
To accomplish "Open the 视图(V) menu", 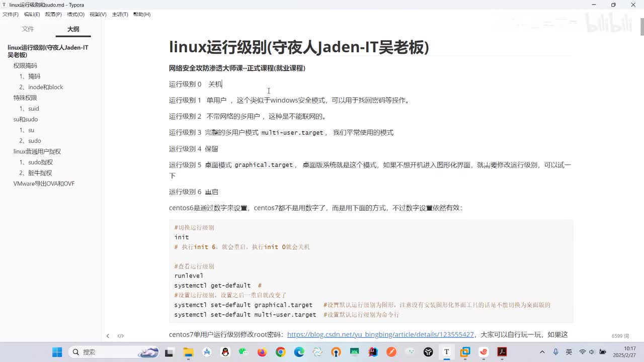I will [x=98, y=14].
